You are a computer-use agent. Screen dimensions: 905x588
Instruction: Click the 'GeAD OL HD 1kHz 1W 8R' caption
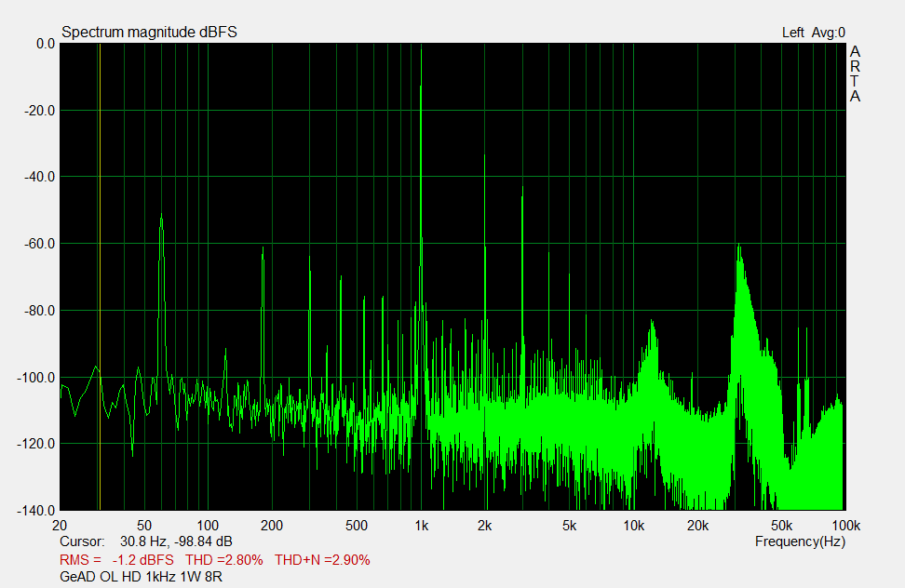(141, 577)
